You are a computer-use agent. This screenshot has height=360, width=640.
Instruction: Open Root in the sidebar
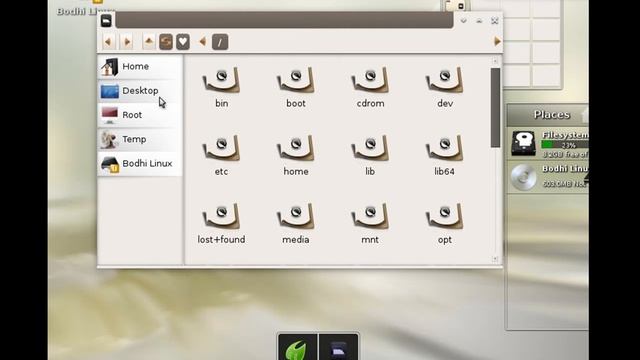140,115
